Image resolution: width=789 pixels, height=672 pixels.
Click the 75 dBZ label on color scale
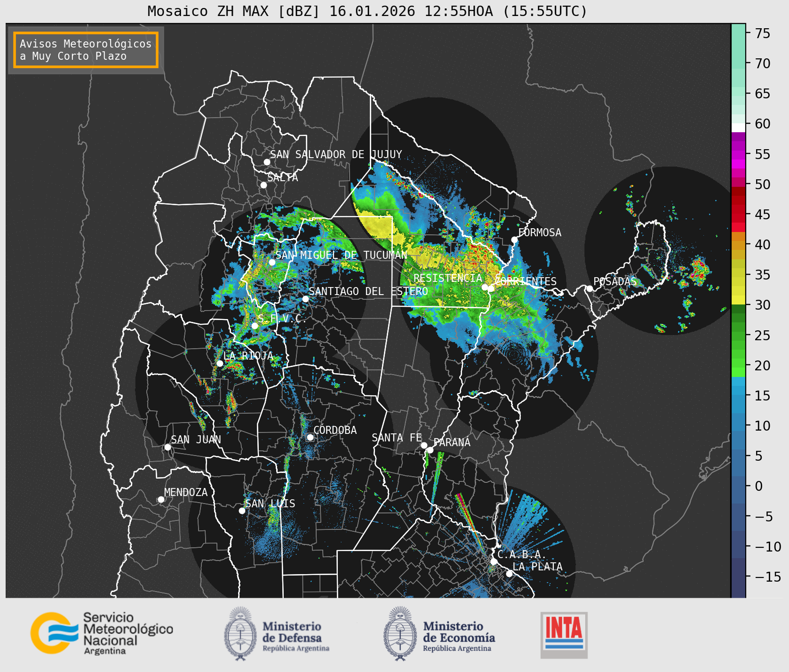pyautogui.click(x=763, y=33)
